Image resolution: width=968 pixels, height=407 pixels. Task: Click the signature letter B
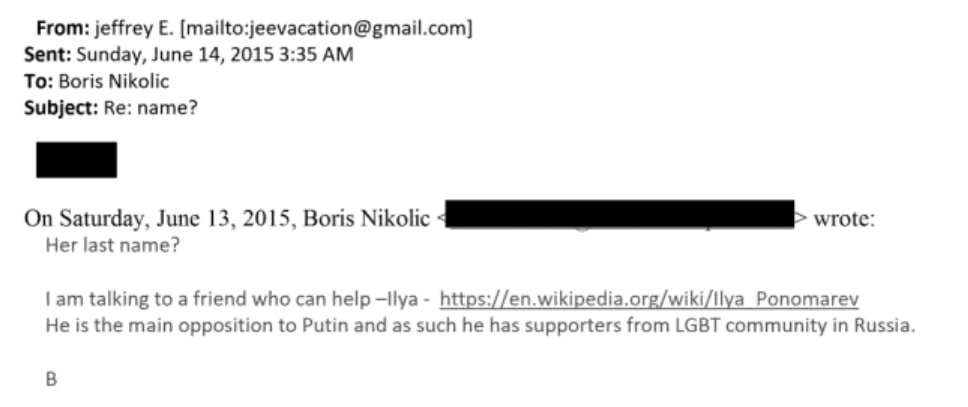(51, 380)
